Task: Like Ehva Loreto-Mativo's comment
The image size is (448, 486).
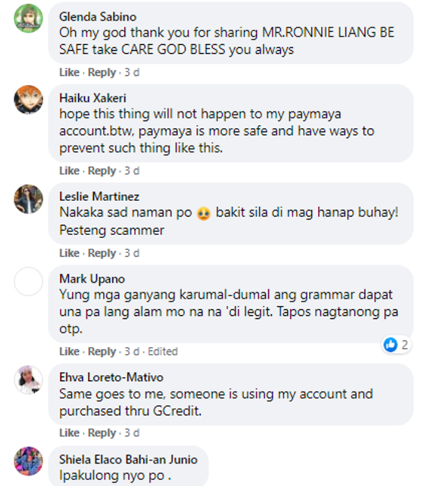Action: [69, 433]
